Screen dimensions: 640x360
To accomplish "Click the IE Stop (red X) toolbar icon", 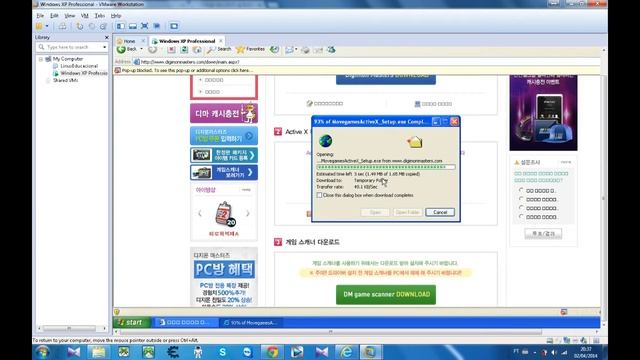I will coord(171,49).
